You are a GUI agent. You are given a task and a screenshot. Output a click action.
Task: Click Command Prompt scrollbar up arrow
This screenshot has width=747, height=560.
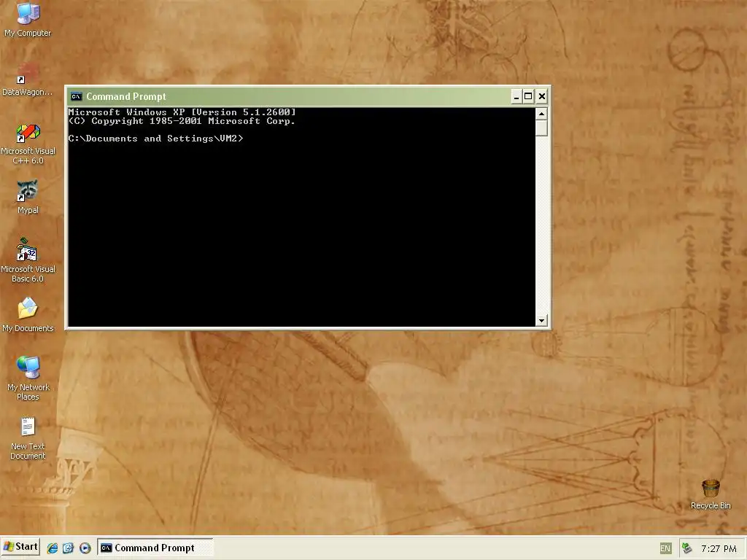(541, 114)
